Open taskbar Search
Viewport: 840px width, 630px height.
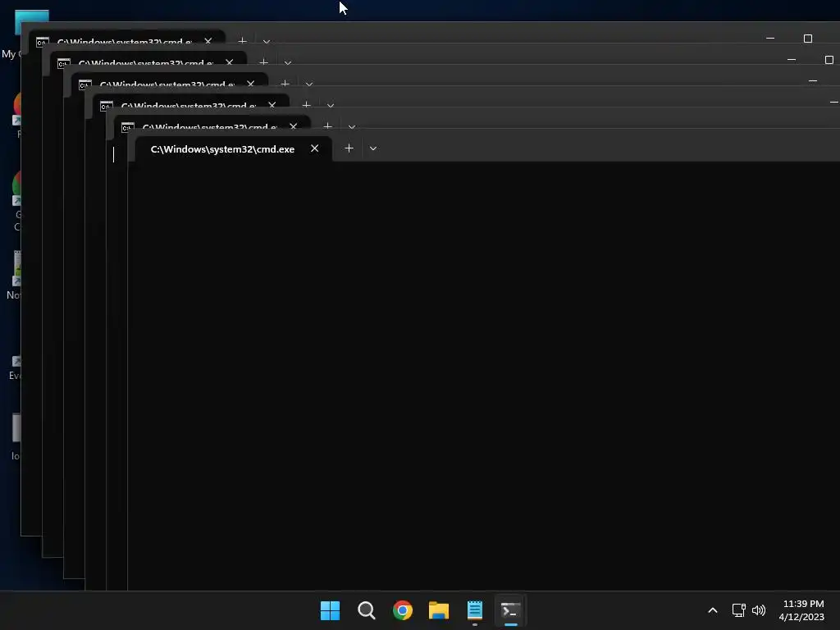click(367, 610)
